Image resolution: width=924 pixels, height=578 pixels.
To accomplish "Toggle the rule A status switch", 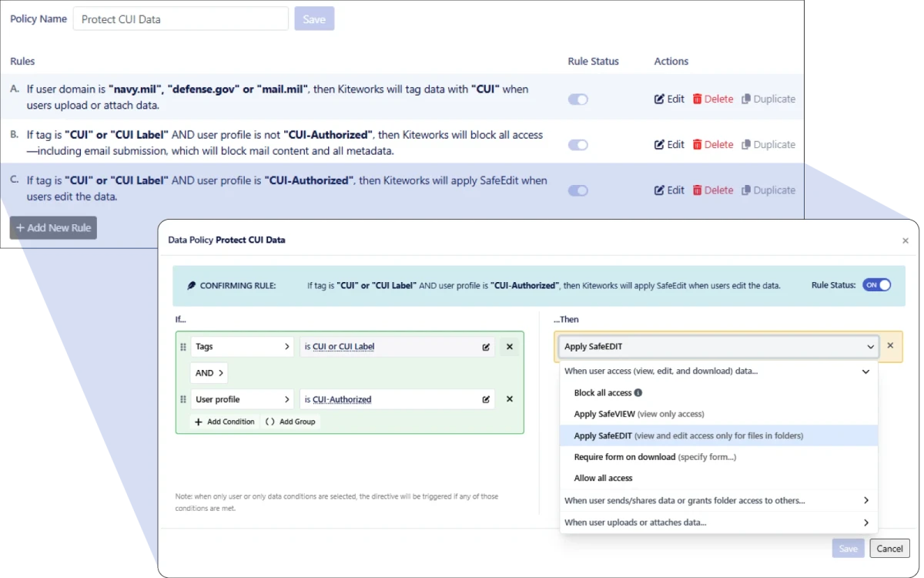I will tap(578, 99).
